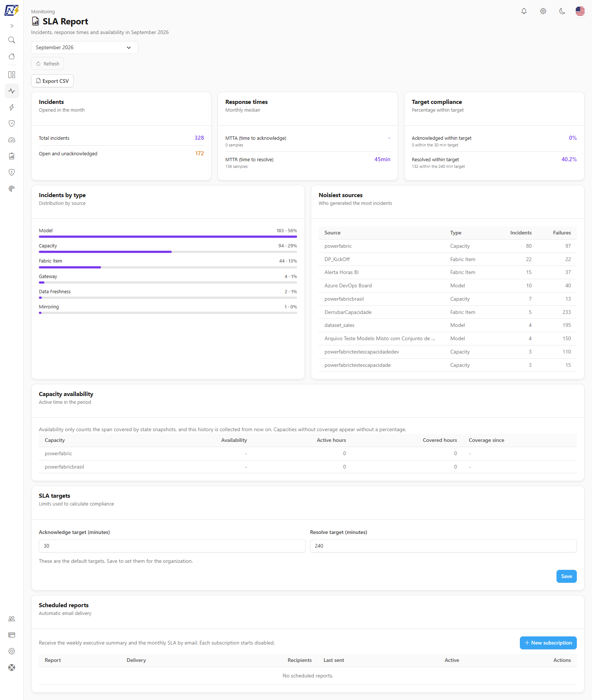The image size is (592, 700).
Task: Open the users group sidebar icon
Action: (x=12, y=619)
